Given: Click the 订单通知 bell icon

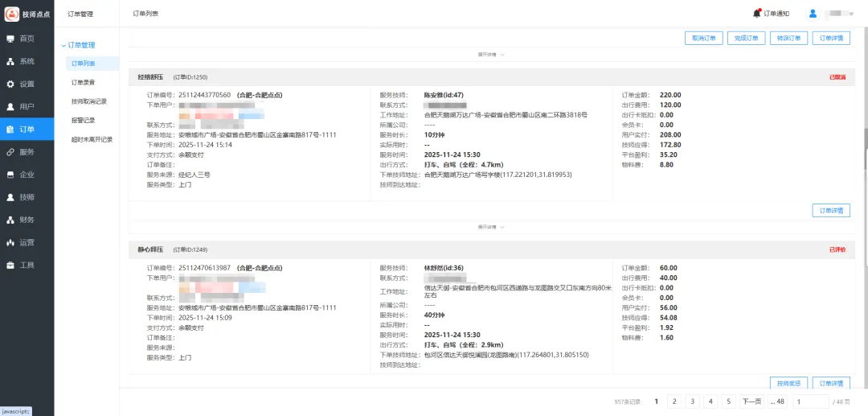Looking at the screenshot, I should pos(756,13).
